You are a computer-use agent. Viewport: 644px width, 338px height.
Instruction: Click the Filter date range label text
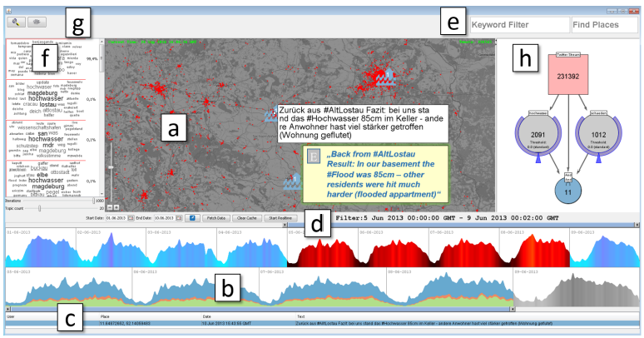[447, 218]
